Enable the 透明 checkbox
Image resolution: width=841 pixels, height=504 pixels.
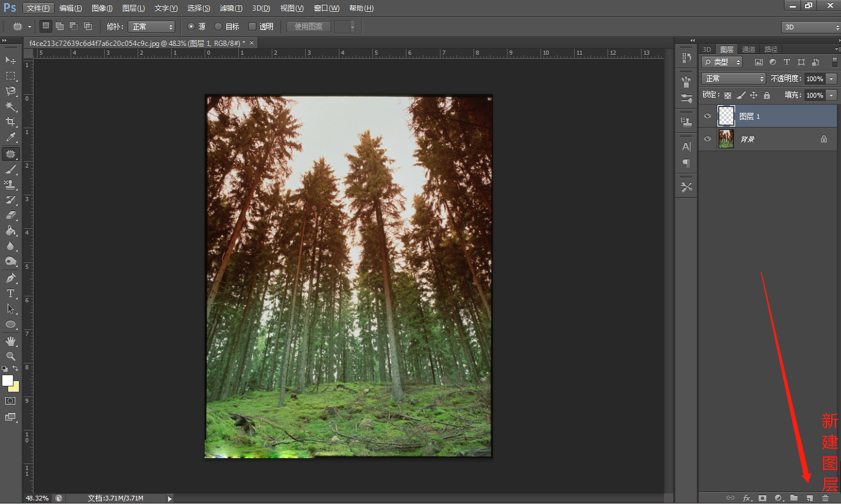252,26
